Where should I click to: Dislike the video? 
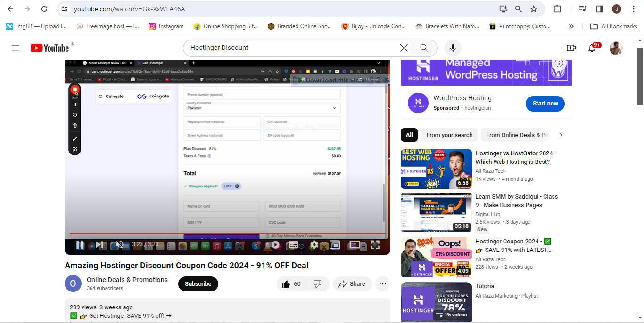click(x=317, y=284)
